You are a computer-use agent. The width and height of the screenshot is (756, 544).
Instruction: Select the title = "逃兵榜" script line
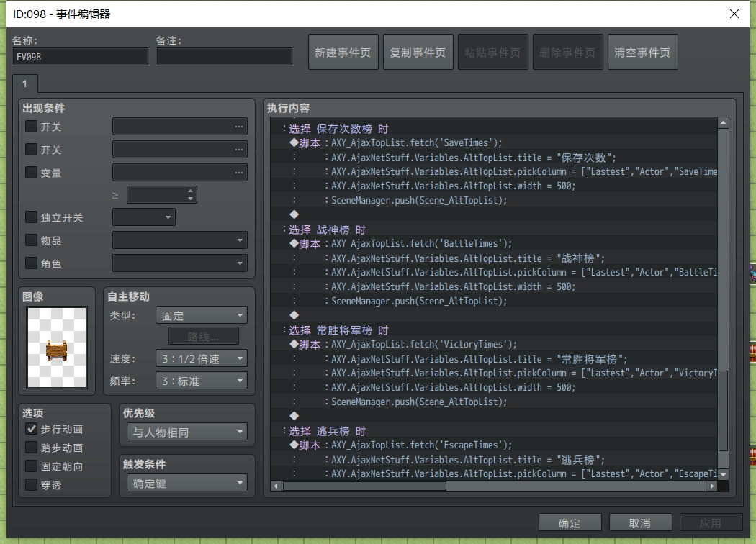click(494, 460)
